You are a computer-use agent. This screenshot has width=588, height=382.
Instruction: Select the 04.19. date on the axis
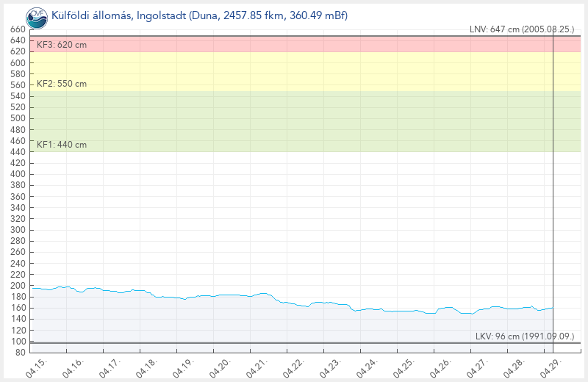181,367
